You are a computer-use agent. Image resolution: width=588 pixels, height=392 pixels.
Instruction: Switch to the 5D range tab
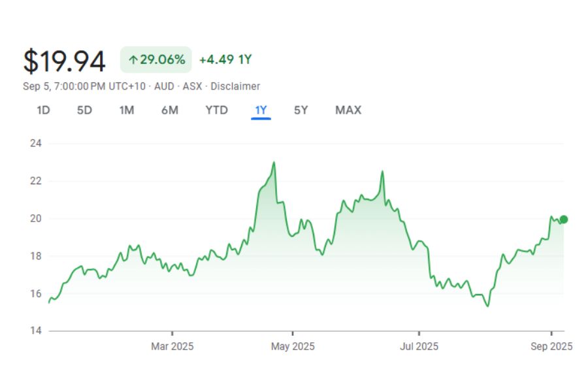tap(84, 110)
